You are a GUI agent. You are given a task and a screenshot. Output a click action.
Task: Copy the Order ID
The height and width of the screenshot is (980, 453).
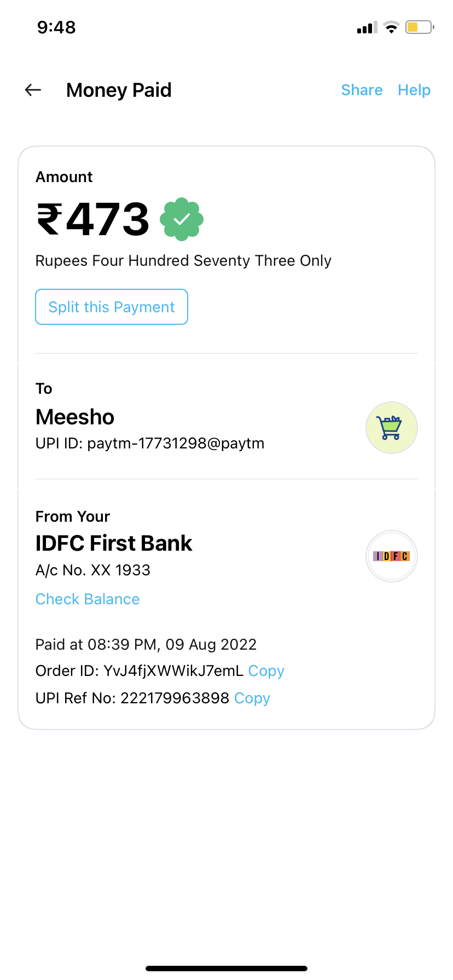coord(266,671)
